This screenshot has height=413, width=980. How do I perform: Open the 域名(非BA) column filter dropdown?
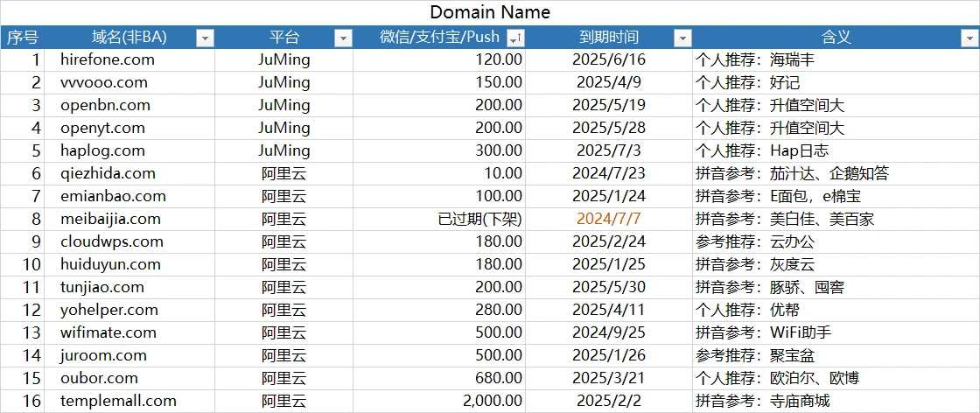click(205, 38)
